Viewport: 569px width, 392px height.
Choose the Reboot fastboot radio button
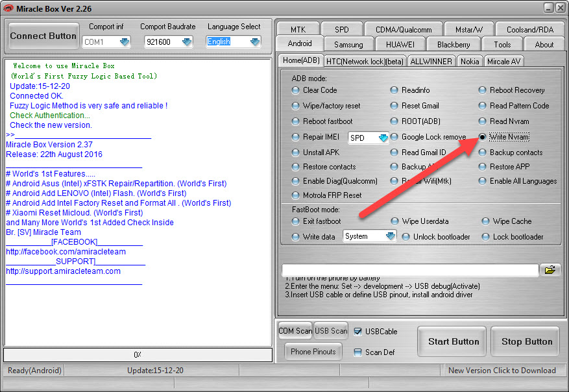pyautogui.click(x=295, y=121)
